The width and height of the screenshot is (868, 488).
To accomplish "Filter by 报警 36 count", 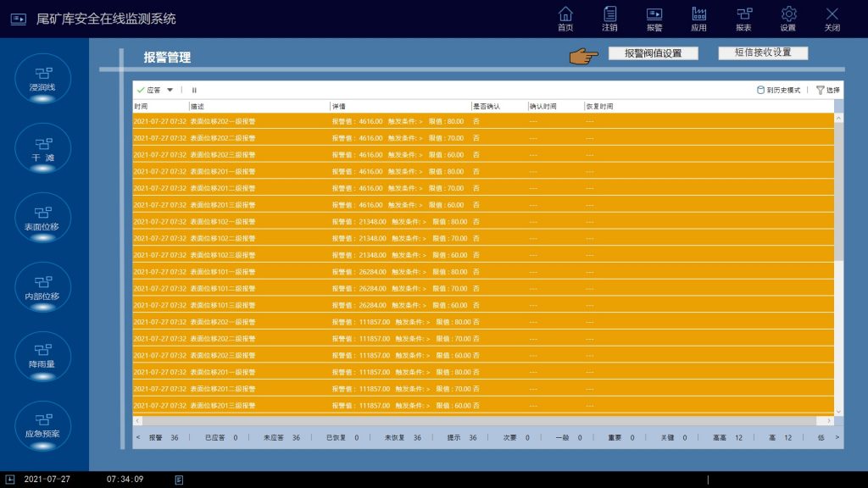I will 164,438.
